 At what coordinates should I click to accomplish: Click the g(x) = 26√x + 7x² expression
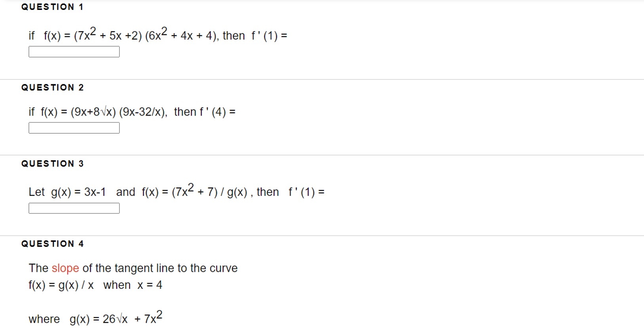click(115, 319)
